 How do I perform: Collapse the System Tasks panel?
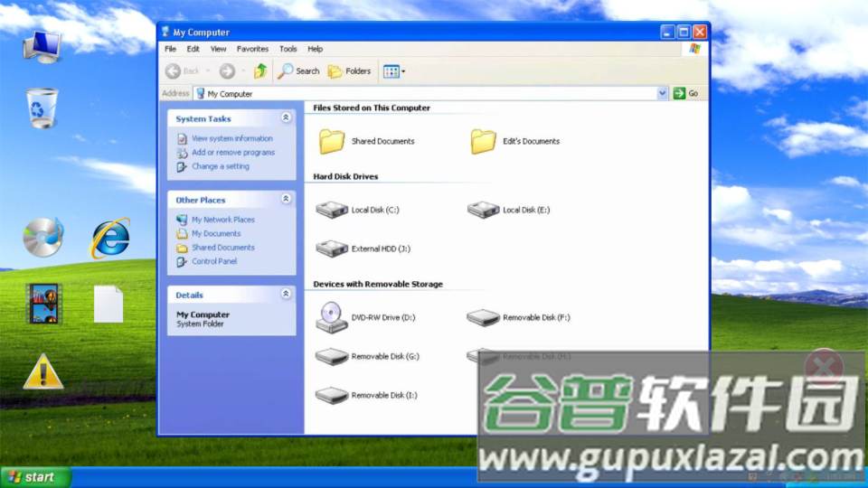point(286,118)
